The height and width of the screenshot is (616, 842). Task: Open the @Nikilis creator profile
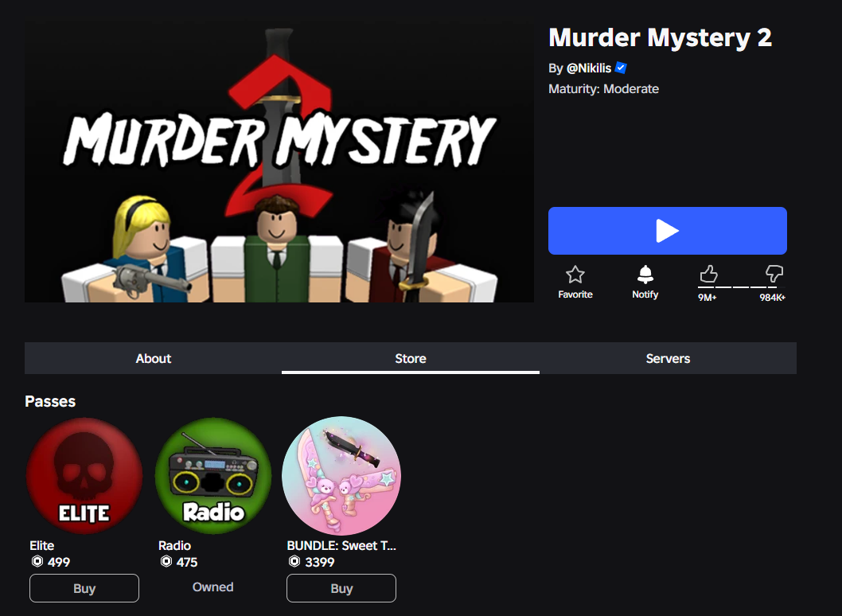coord(589,68)
